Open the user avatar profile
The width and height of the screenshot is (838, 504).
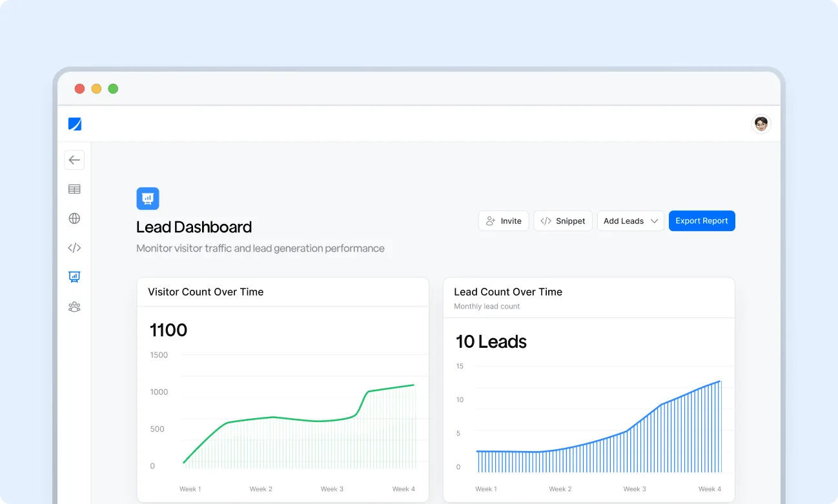click(761, 124)
